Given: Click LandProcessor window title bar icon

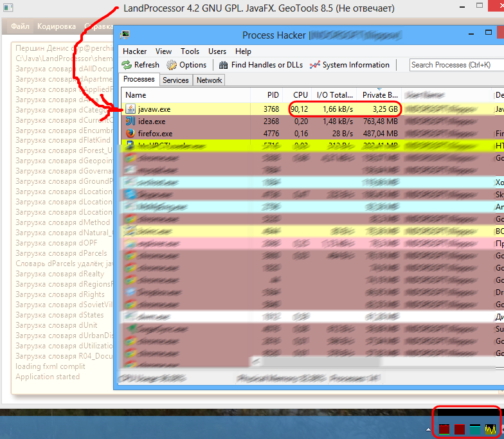Looking at the screenshot, I should coord(8,8).
